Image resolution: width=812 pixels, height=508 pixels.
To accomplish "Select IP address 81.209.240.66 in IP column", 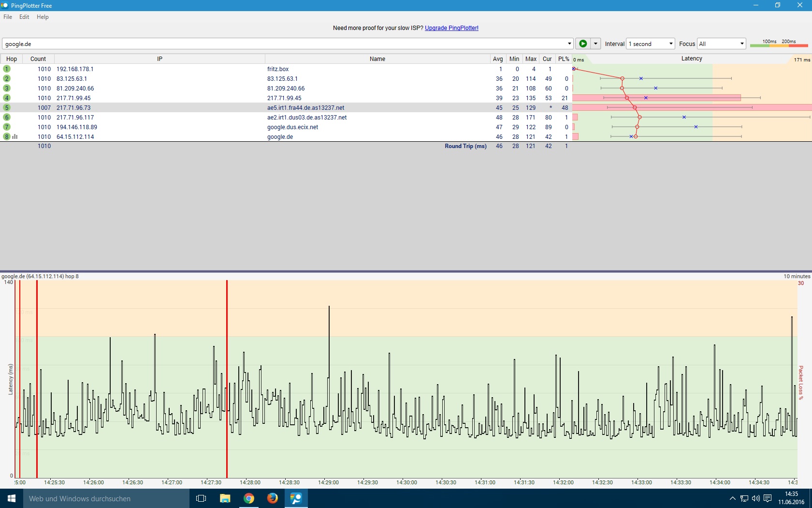I will pos(75,89).
